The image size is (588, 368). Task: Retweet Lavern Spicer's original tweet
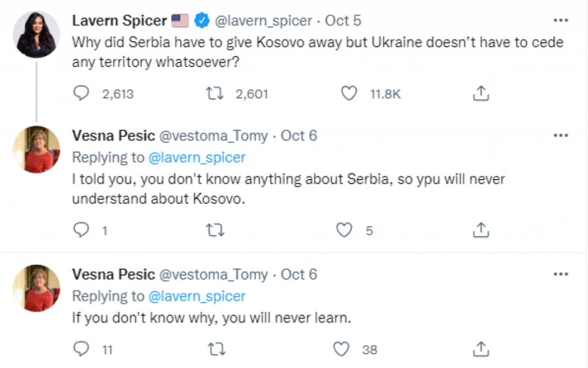(214, 94)
